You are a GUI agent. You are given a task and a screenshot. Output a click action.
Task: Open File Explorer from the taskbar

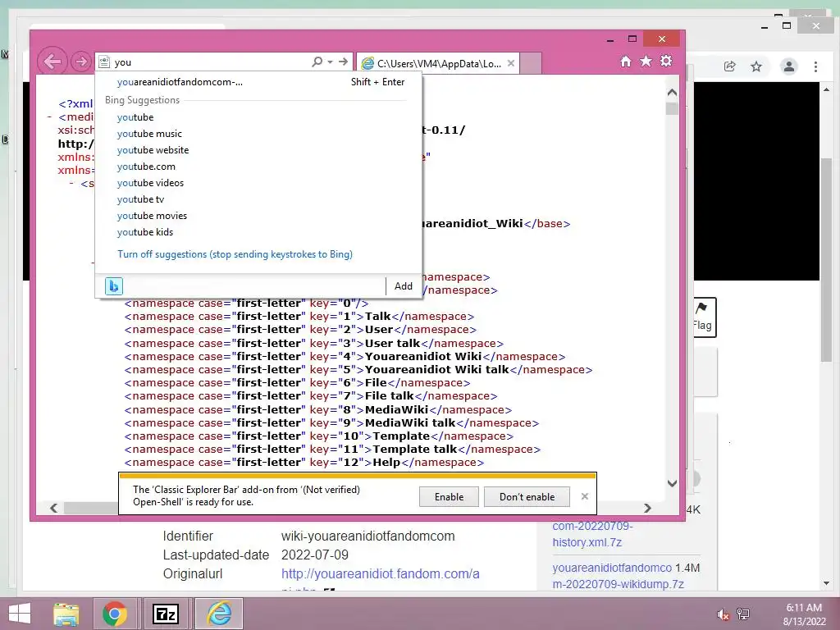[x=66, y=614]
